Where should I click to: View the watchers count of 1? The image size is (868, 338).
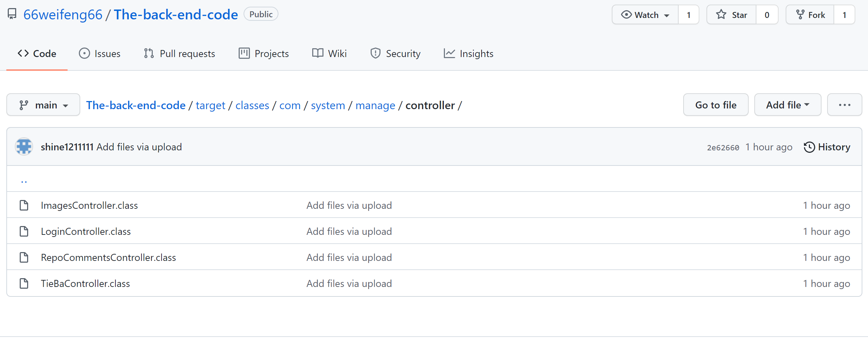(x=688, y=15)
